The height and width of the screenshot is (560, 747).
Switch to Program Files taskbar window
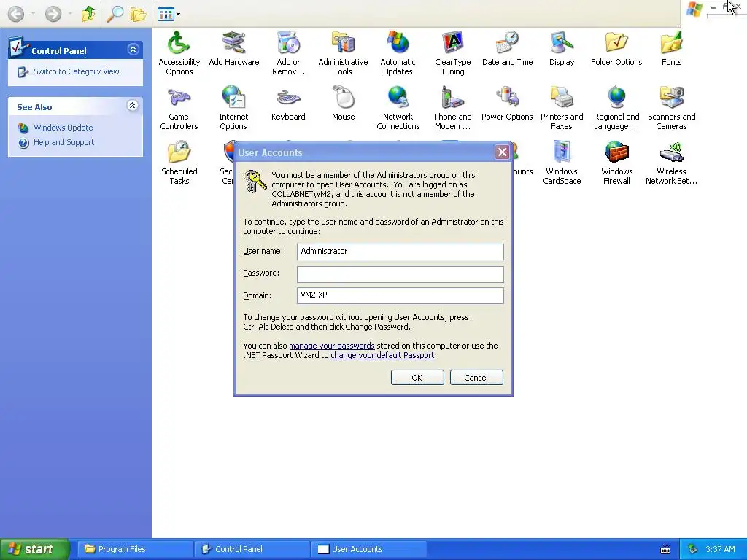click(x=135, y=549)
